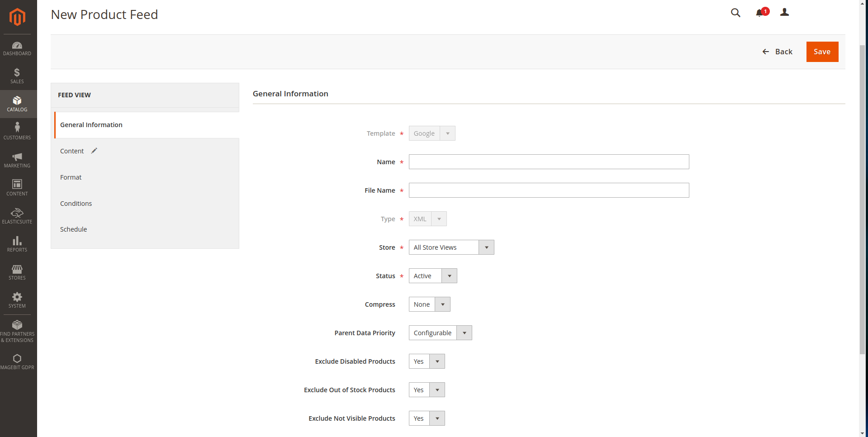Click the admin search magnifier icon
This screenshot has height=437, width=868.
click(x=735, y=13)
